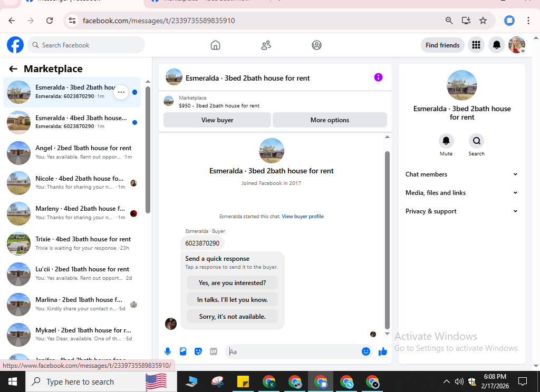Open Marlina 2bed 1bath house chat
This screenshot has height=392, width=540.
[x=72, y=304]
